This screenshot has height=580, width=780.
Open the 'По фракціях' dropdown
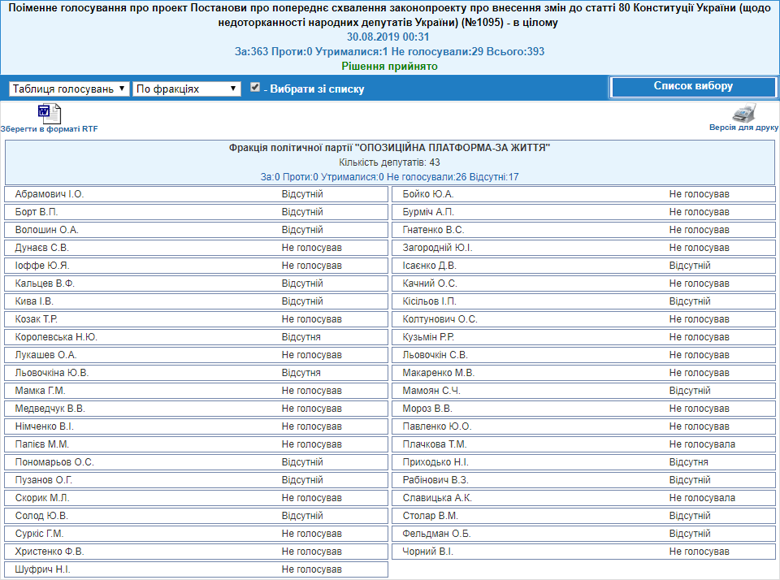click(x=187, y=89)
